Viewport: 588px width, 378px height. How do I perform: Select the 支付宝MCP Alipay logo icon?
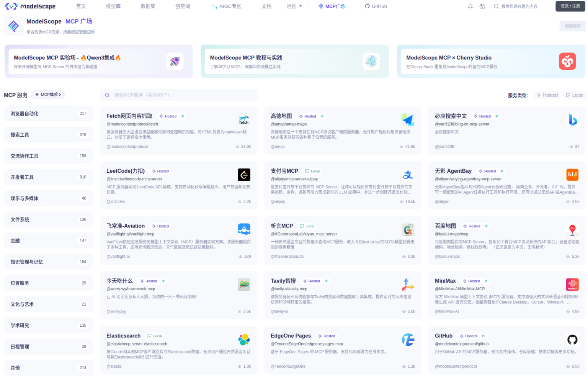(x=408, y=174)
